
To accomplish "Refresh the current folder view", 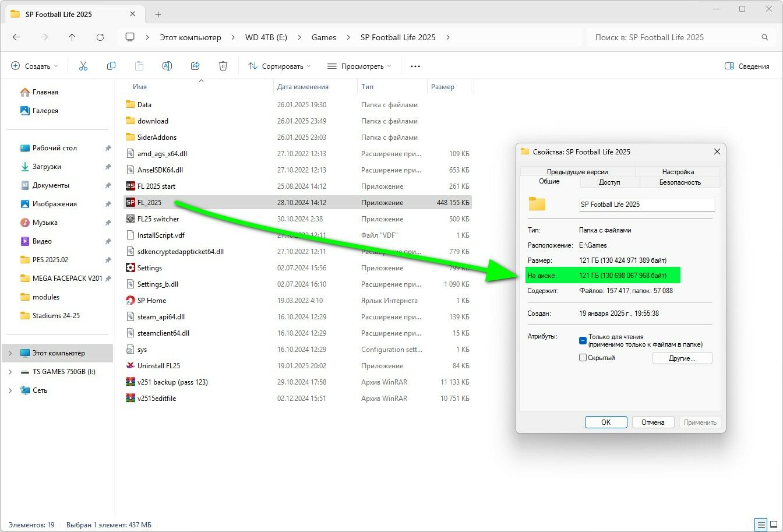I will pyautogui.click(x=100, y=37).
